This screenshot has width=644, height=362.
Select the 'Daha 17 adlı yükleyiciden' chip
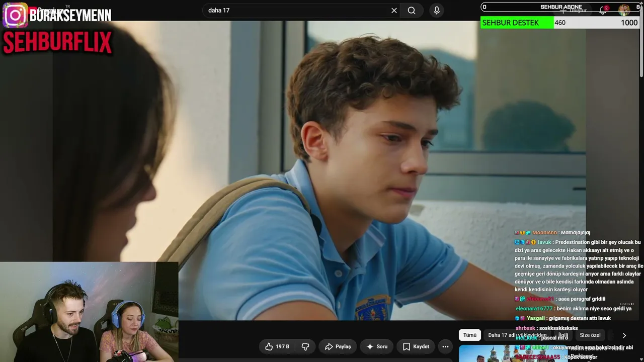pos(517,335)
